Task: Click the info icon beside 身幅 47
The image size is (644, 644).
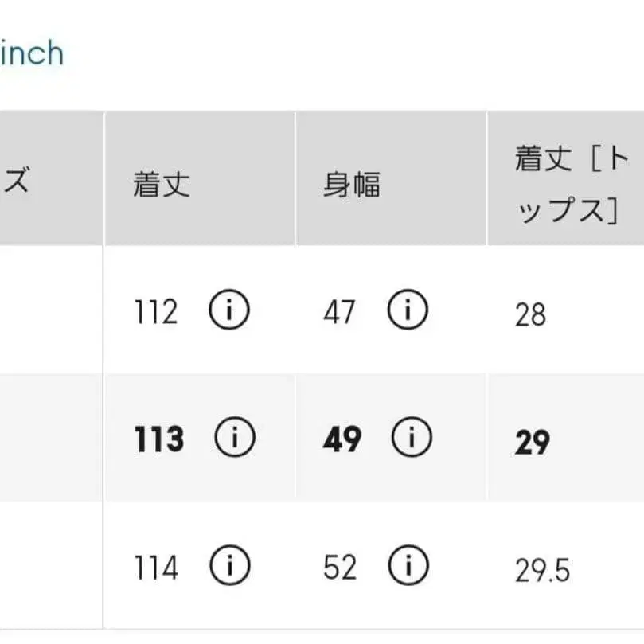Action: (408, 310)
